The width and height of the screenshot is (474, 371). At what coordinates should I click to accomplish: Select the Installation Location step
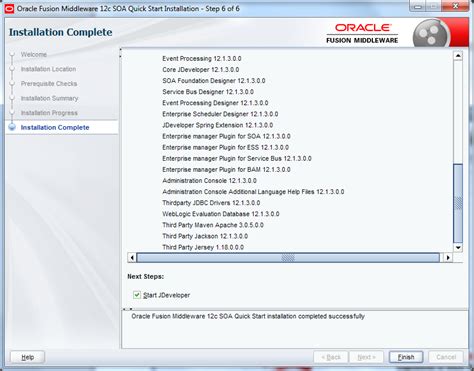pos(48,69)
